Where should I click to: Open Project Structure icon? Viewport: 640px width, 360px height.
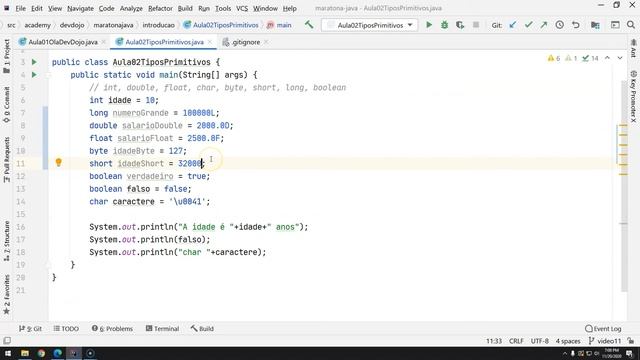pos(595,25)
